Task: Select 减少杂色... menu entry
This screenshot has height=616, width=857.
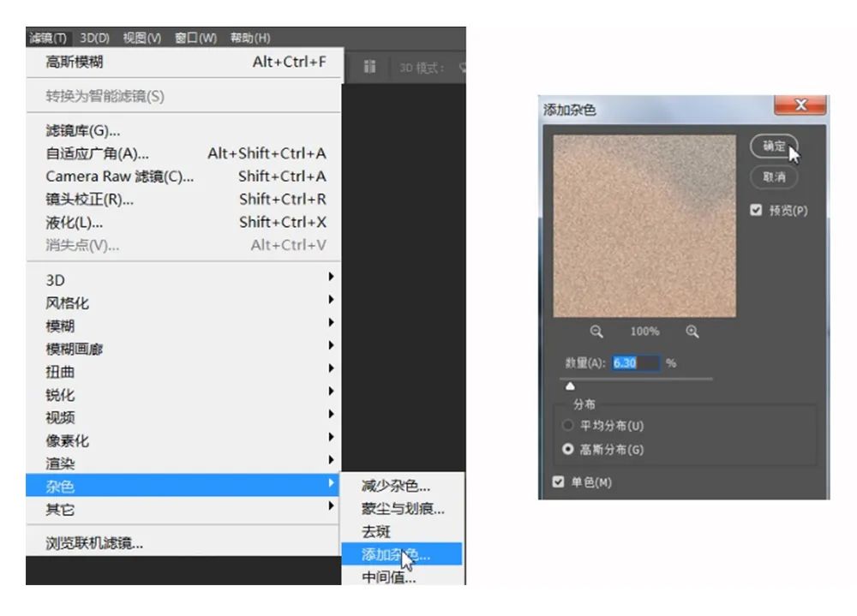Action: pos(396,486)
